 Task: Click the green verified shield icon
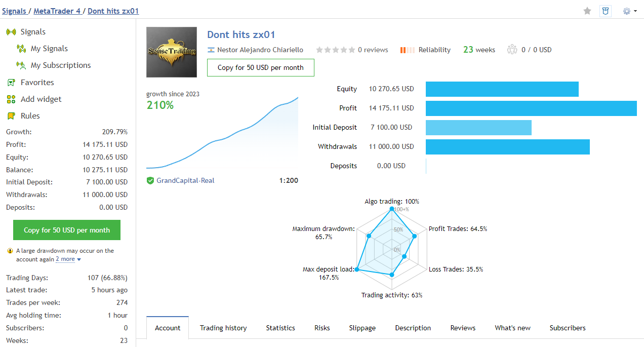[x=150, y=180]
